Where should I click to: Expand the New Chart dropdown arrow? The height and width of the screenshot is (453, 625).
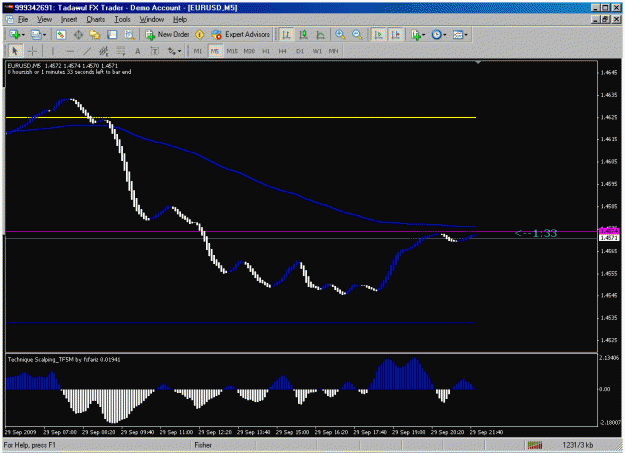[23, 35]
